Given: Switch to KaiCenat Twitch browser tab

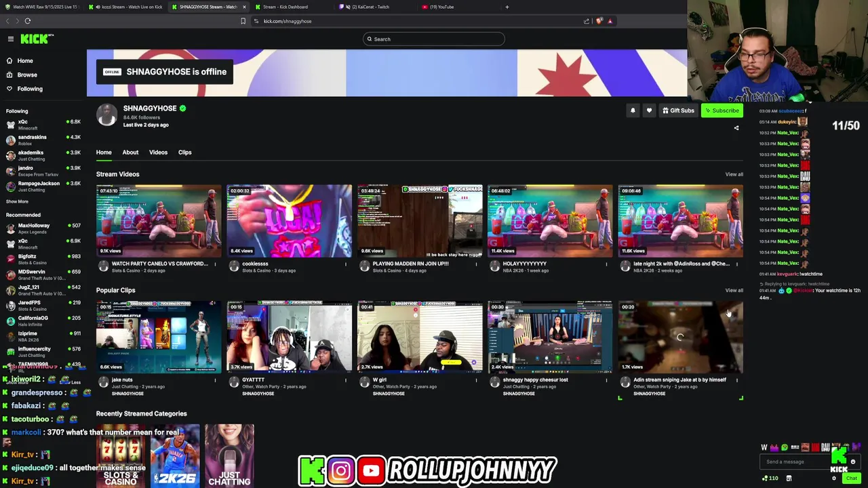Looking at the screenshot, I should (370, 7).
